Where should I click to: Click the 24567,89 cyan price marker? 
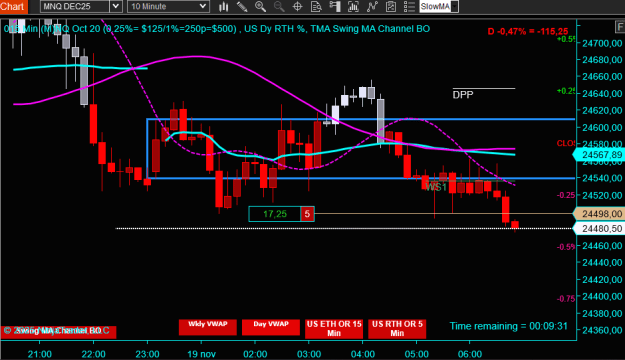tap(599, 155)
